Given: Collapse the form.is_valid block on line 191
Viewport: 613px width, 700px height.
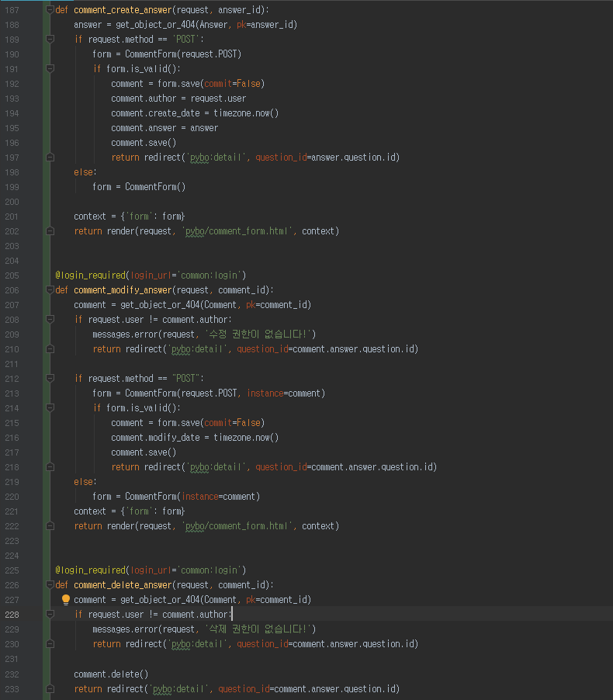Looking at the screenshot, I should point(50,69).
